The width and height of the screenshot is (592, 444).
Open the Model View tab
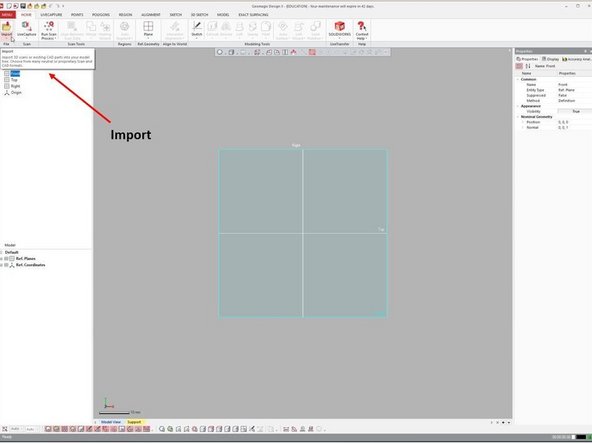click(111, 422)
